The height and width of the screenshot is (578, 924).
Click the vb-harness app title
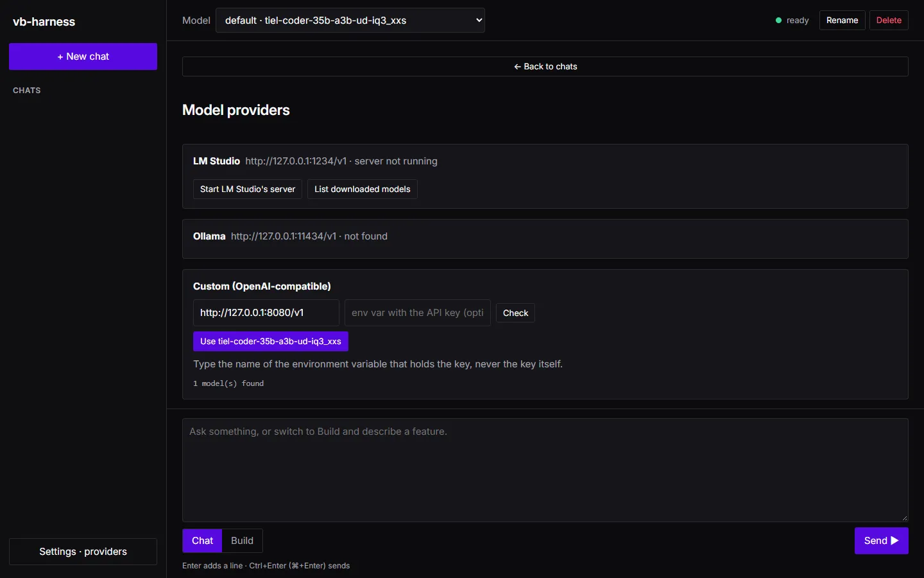point(44,22)
